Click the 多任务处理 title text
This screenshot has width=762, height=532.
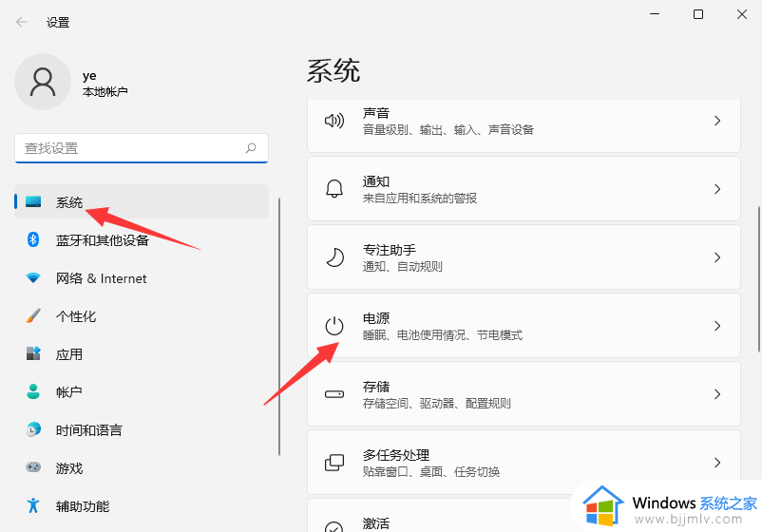tap(396, 455)
